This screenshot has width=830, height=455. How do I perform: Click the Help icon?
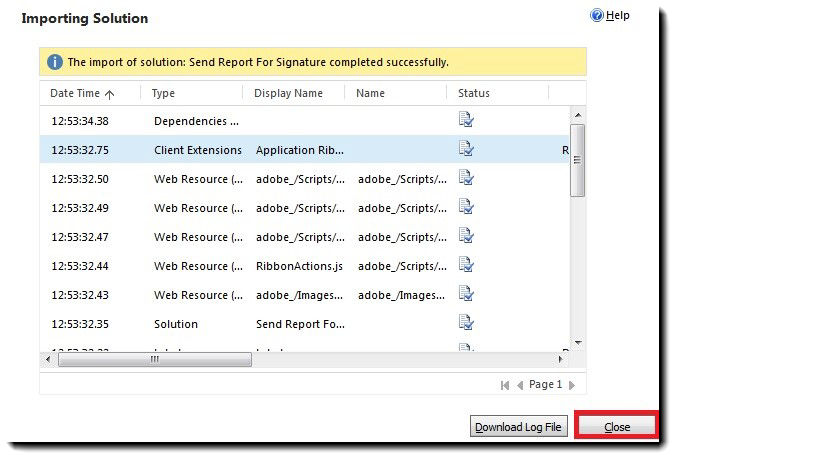(x=597, y=15)
